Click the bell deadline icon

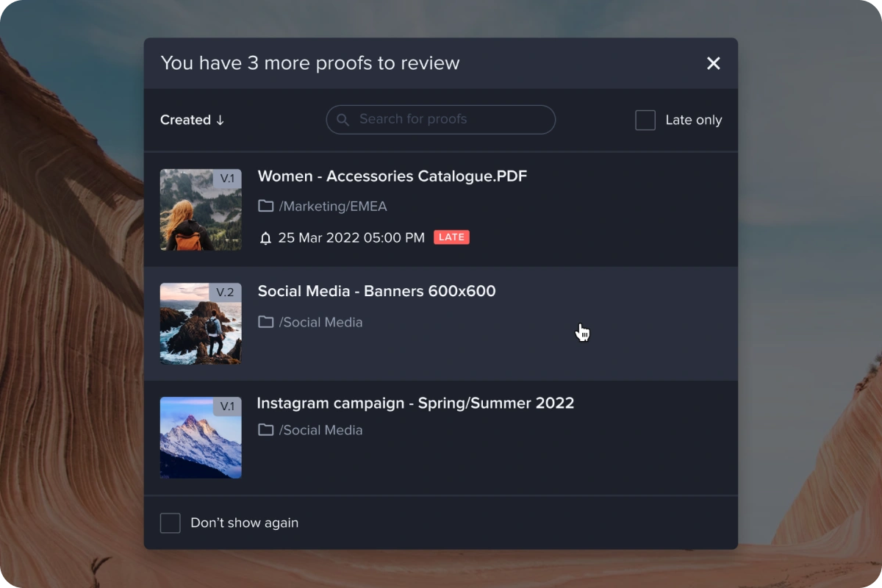click(265, 237)
